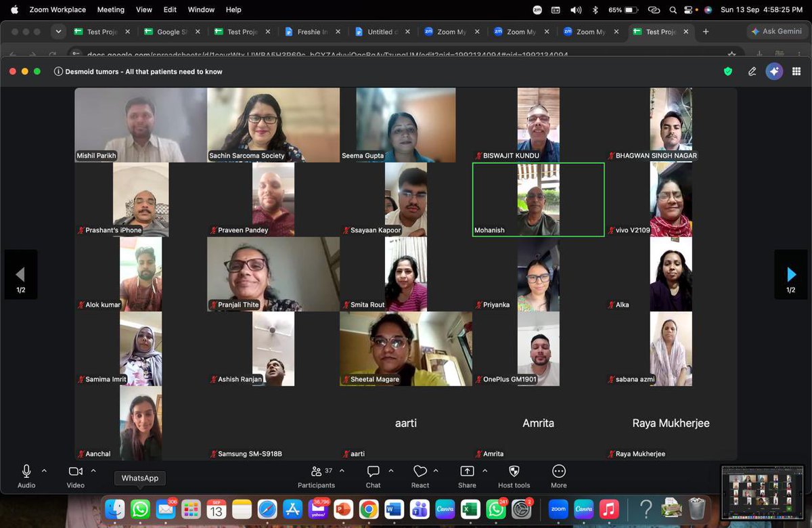The width and height of the screenshot is (812, 528).
Task: Open Host tools shield icon
Action: click(x=514, y=471)
